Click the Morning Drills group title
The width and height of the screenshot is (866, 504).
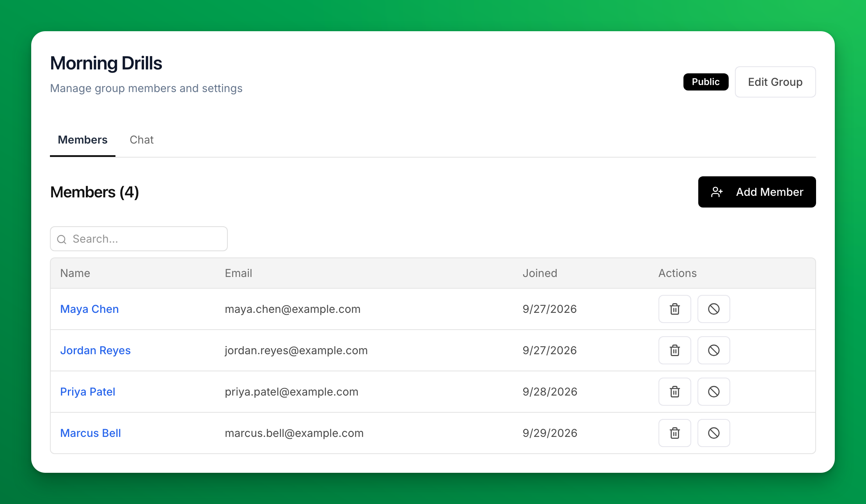[106, 63]
